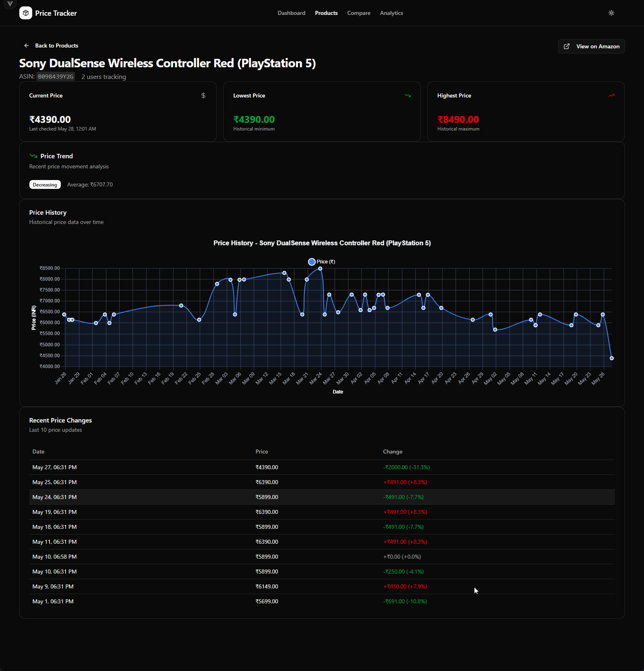
Task: Click the dollar icon in Current Price card
Action: [x=203, y=95]
